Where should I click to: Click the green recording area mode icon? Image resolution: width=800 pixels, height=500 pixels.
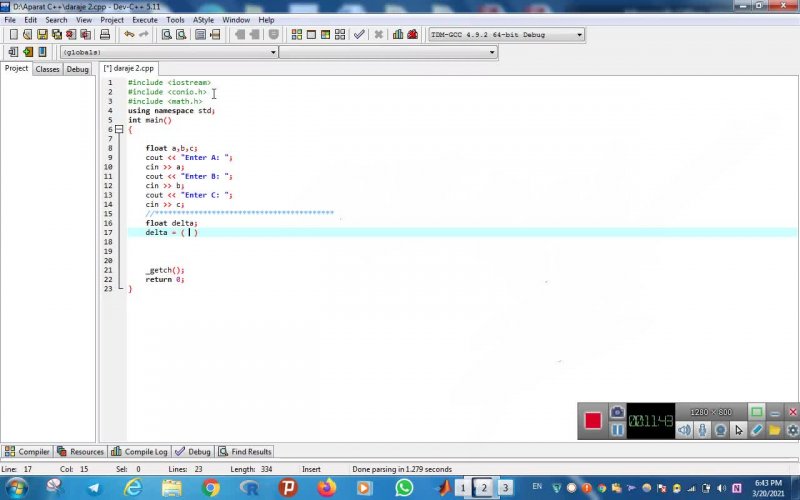(x=757, y=412)
